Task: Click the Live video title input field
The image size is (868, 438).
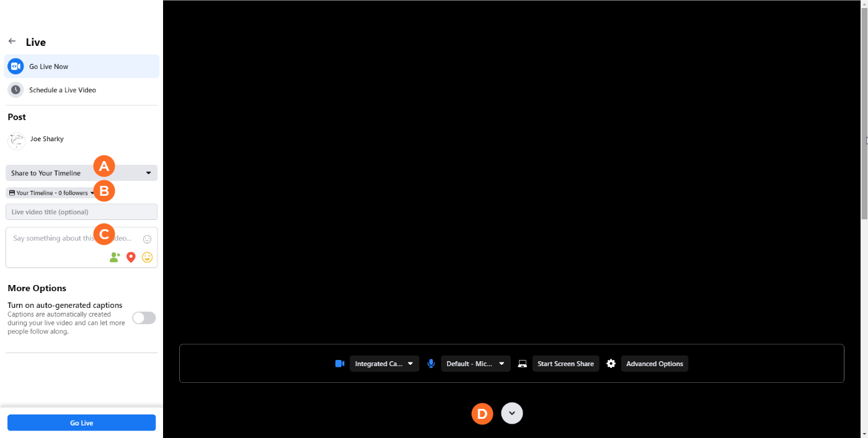Action: 81,212
